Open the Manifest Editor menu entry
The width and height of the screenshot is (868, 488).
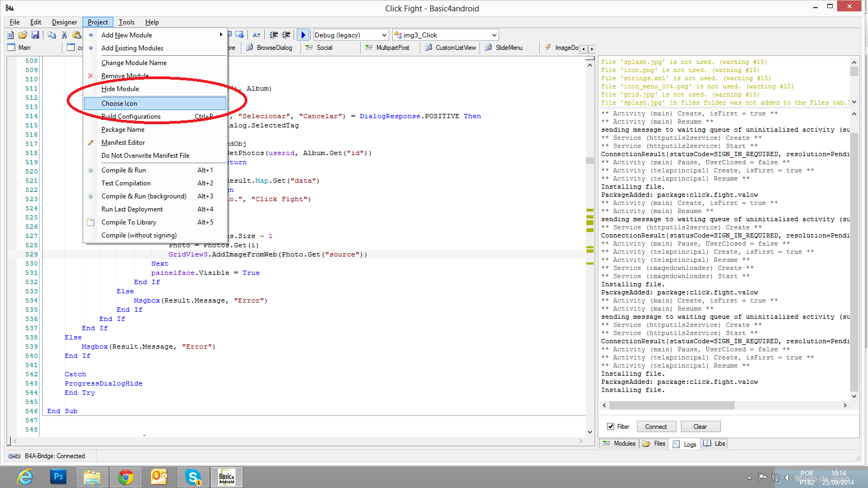(123, 143)
